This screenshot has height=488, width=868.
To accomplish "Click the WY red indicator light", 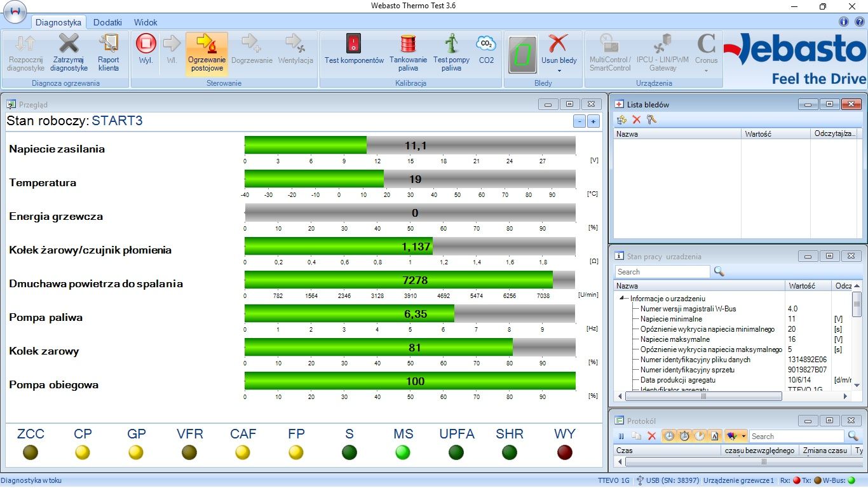I will click(564, 452).
